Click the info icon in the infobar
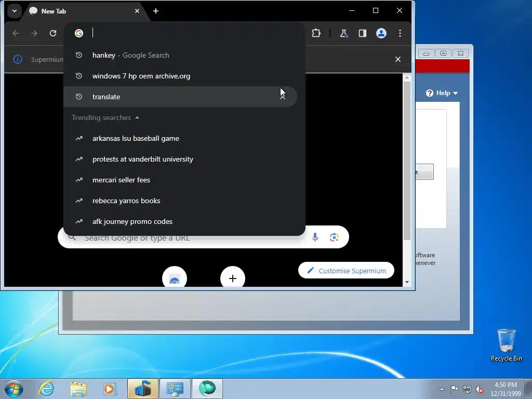The image size is (532, 399). click(18, 59)
